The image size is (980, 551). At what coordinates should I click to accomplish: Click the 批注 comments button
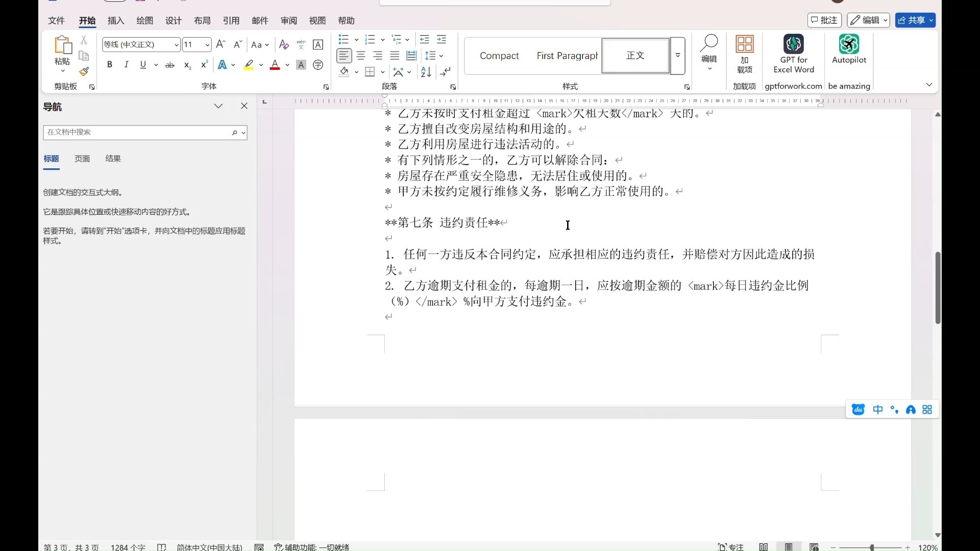pos(824,20)
